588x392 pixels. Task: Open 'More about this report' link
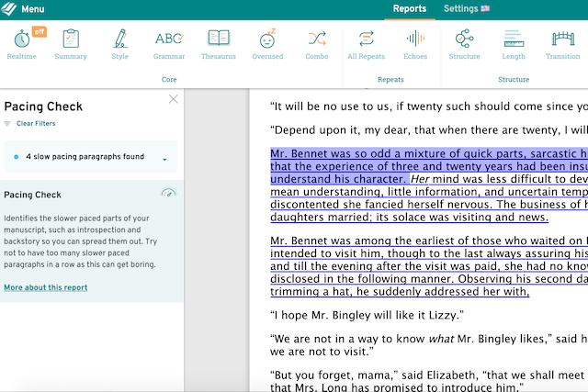point(46,287)
